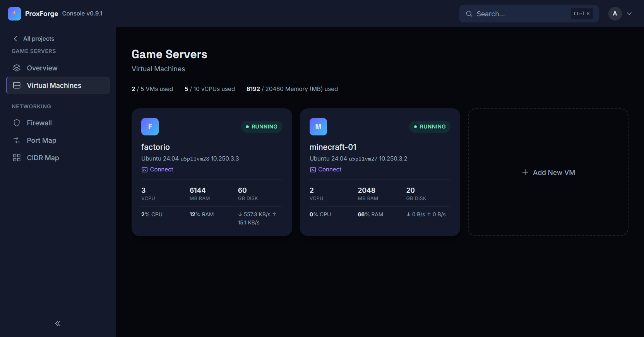Click the Firewall shield icon
The image size is (644, 337).
point(17,123)
